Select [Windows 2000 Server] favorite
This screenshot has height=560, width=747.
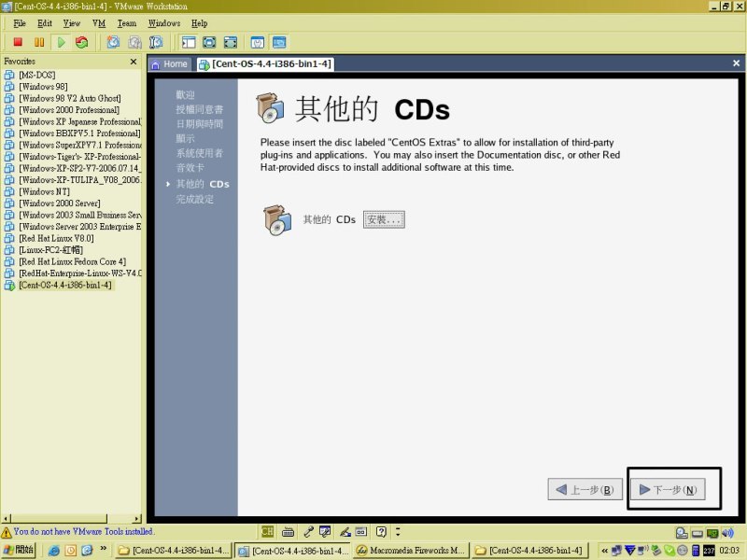point(60,203)
